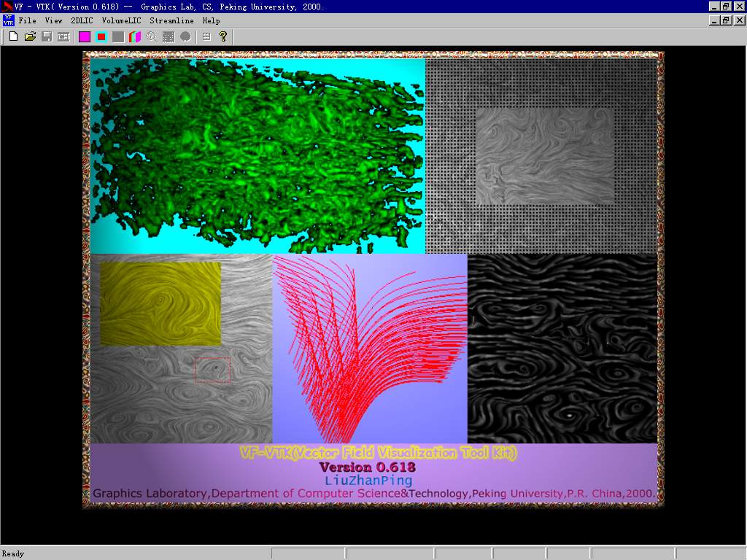Click the "Version 0.618" text

pyautogui.click(x=368, y=467)
